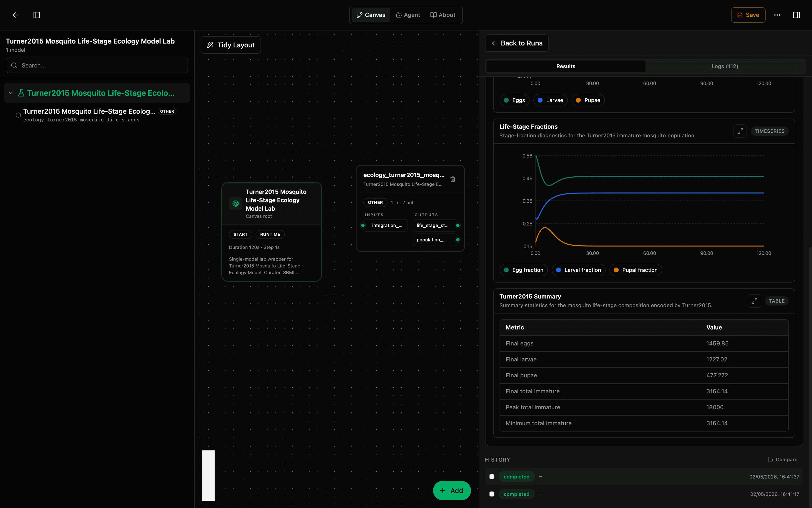Click the canvas root lab node icon
Screen dimensions: 812x508
point(236,203)
